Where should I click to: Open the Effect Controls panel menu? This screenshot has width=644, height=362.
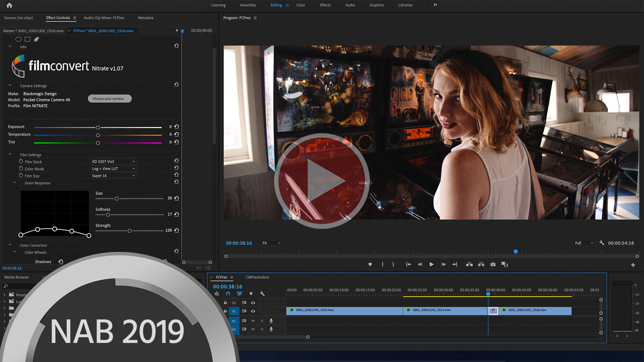[75, 18]
